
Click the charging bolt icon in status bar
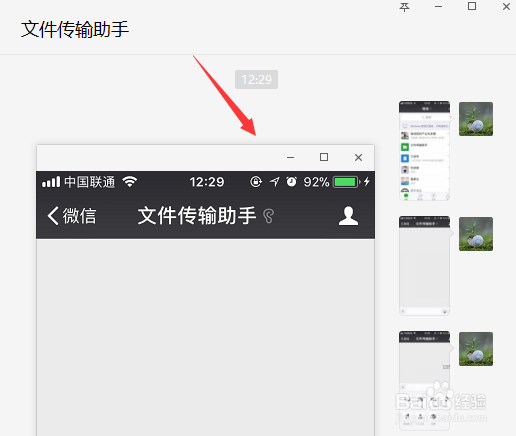point(367,182)
